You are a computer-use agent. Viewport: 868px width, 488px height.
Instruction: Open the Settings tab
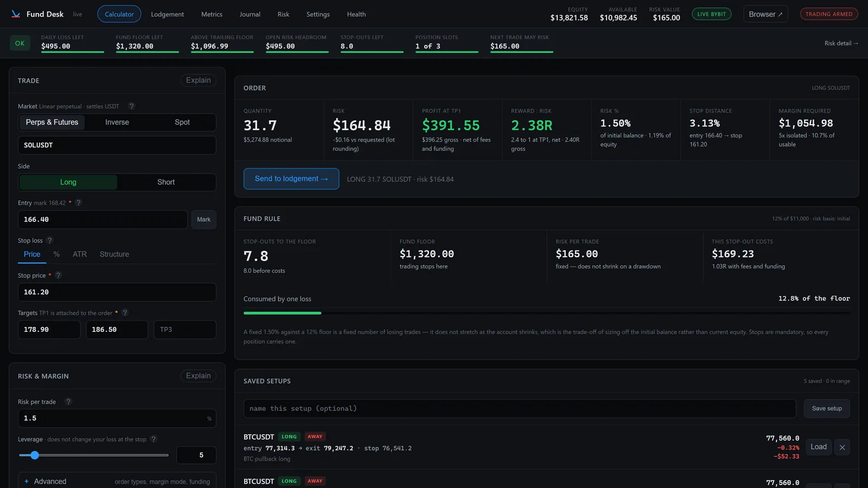[x=318, y=14]
